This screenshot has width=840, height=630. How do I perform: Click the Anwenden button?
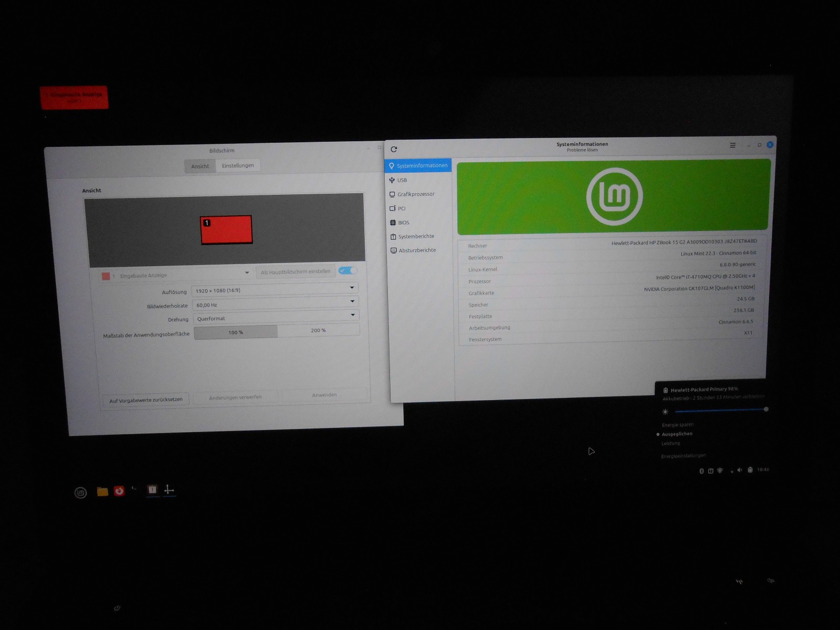[x=324, y=395]
